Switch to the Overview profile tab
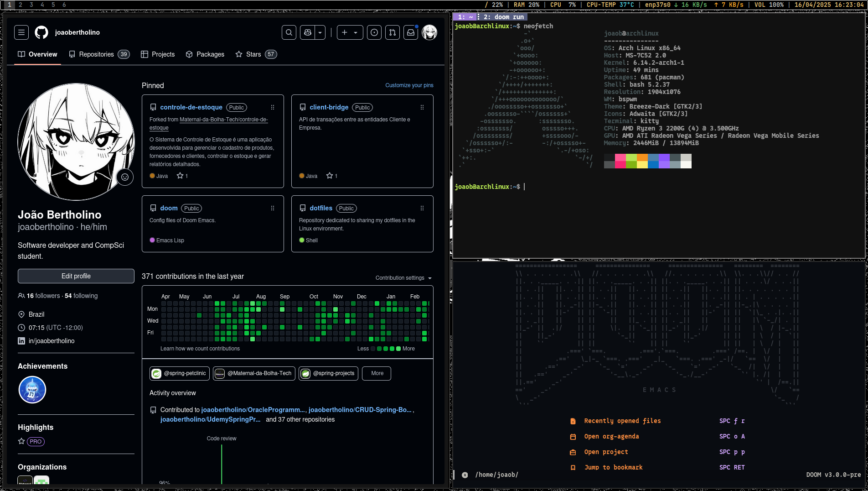The height and width of the screenshot is (491, 868). (37, 54)
